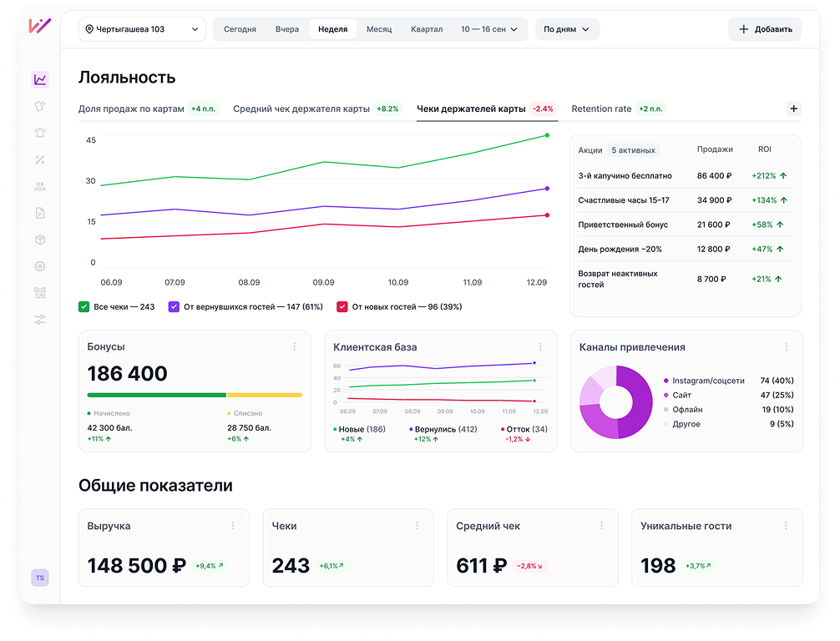Screen dimensions: 840x641
Task: Open the document reports sidebar icon
Action: (x=40, y=213)
